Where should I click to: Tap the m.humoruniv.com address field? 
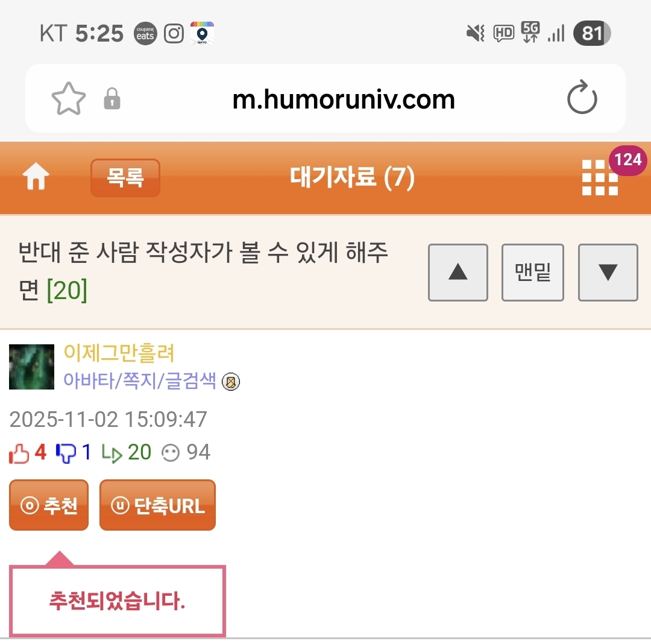(x=344, y=99)
